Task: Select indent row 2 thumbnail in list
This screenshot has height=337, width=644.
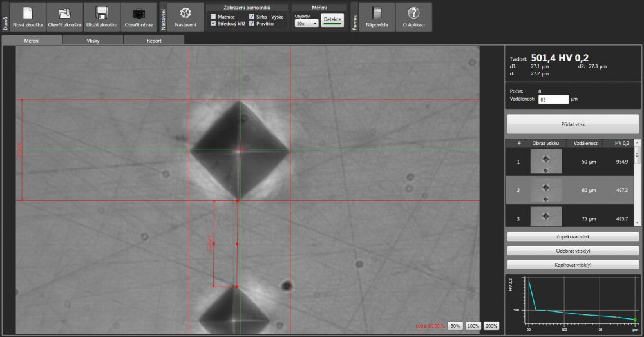Action: (545, 190)
